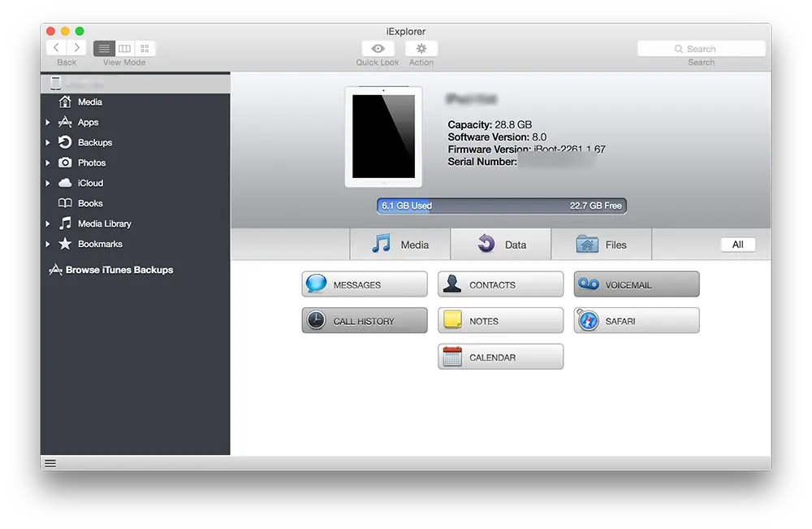Click the Apps icon in sidebar
The height and width of the screenshot is (529, 812).
[65, 122]
